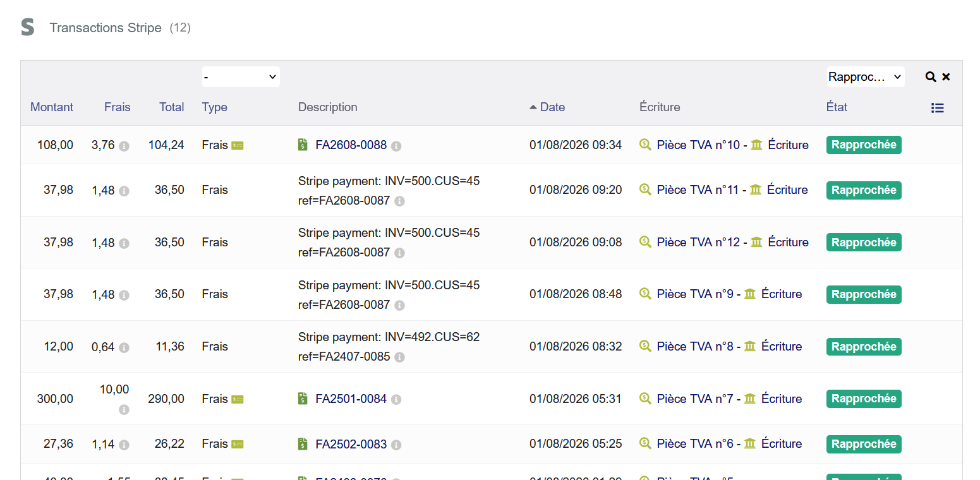
Task: Clear filters with the X icon
Action: [x=946, y=77]
